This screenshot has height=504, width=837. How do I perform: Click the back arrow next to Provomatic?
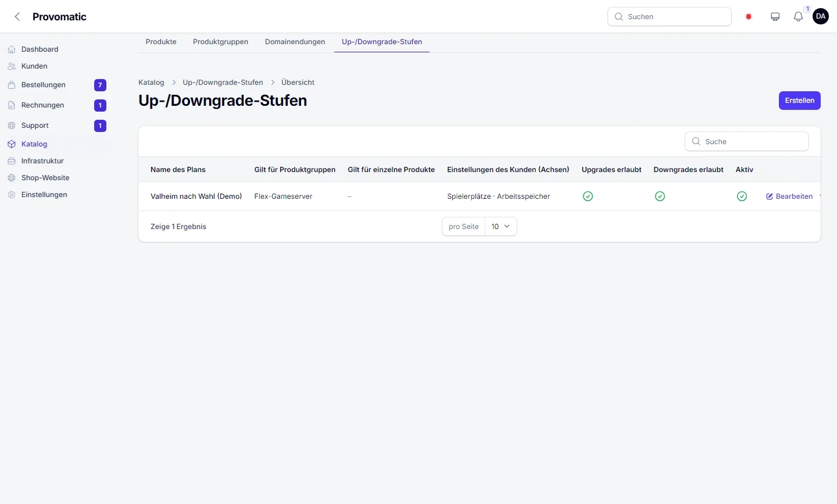tap(17, 17)
